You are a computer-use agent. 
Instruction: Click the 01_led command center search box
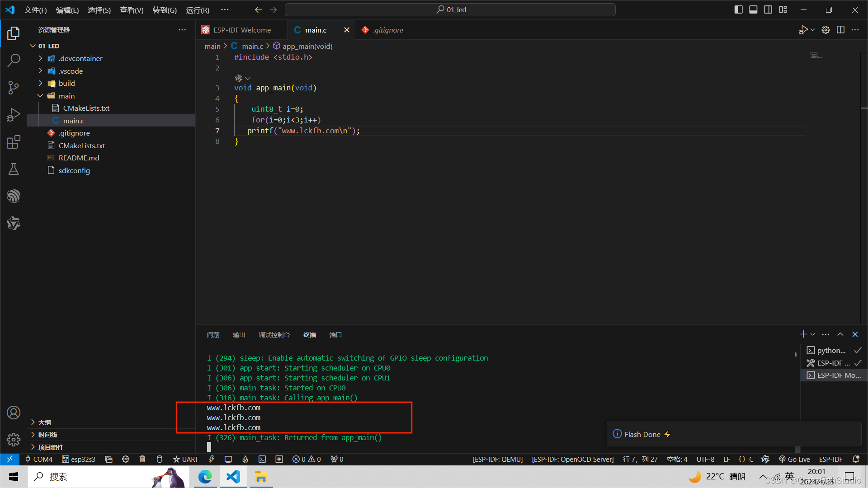click(x=450, y=9)
